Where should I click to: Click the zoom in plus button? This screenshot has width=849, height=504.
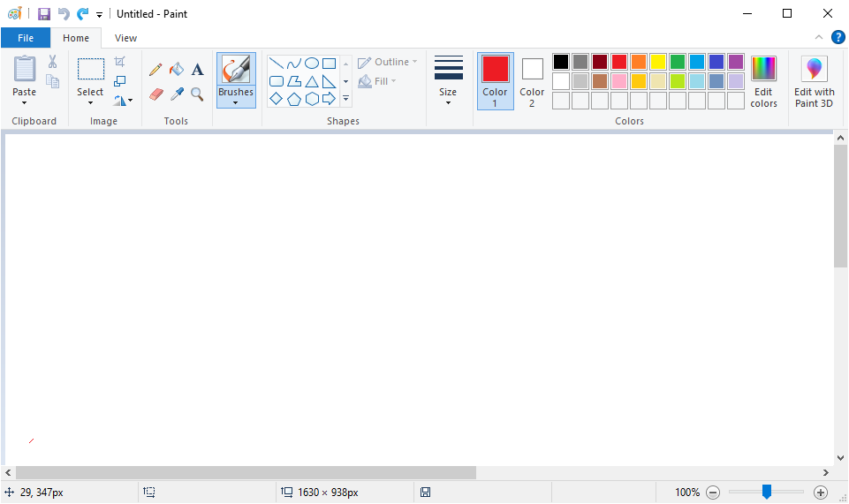[x=821, y=493]
